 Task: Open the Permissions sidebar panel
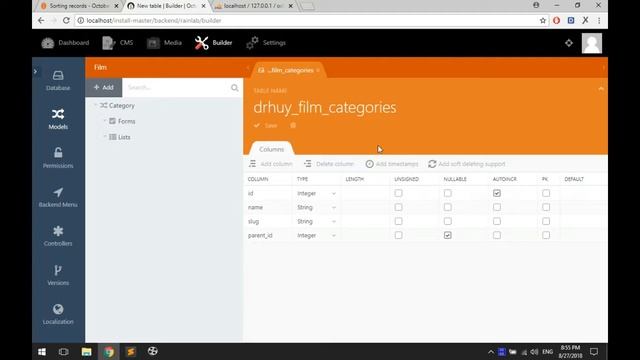(58, 158)
